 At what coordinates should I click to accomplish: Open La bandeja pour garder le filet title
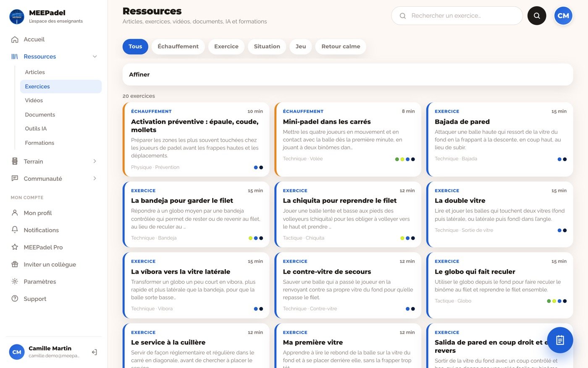[182, 201]
